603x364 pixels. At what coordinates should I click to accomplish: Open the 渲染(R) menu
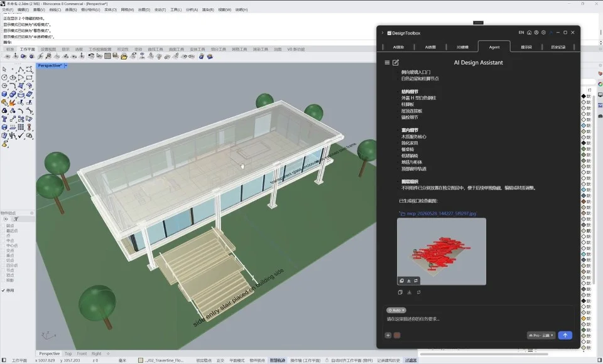click(208, 9)
